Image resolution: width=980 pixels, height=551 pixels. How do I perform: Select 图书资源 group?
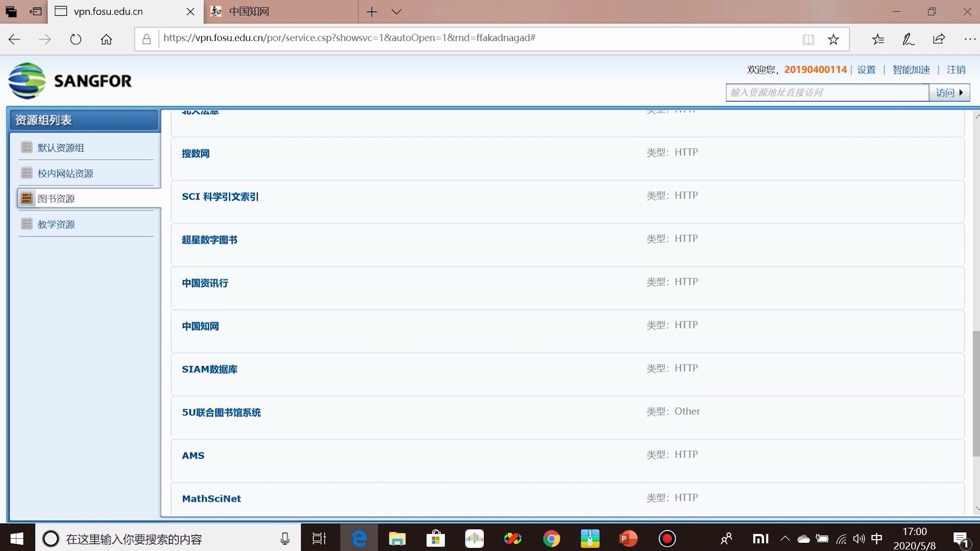[x=56, y=198]
